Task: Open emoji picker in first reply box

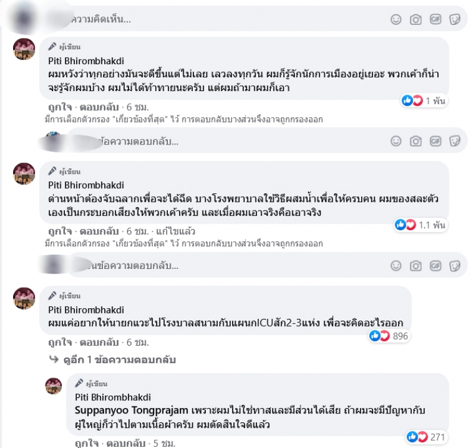Action: click(x=396, y=141)
